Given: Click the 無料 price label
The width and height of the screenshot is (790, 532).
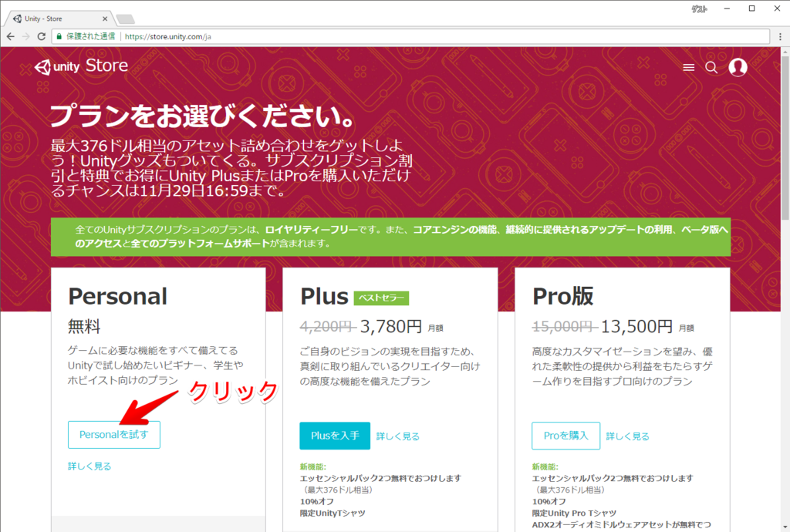Looking at the screenshot, I should tap(84, 326).
